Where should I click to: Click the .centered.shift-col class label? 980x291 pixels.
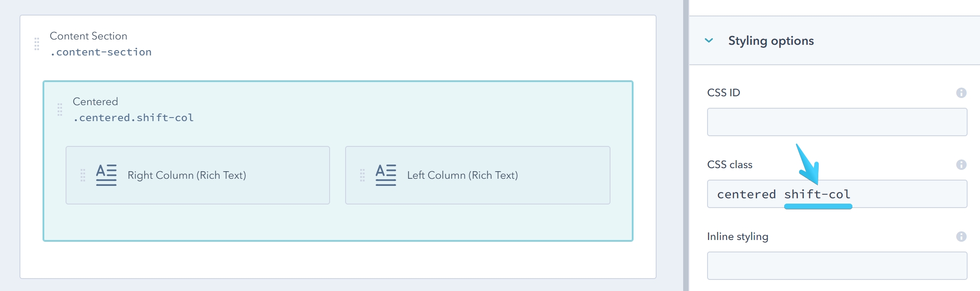133,118
